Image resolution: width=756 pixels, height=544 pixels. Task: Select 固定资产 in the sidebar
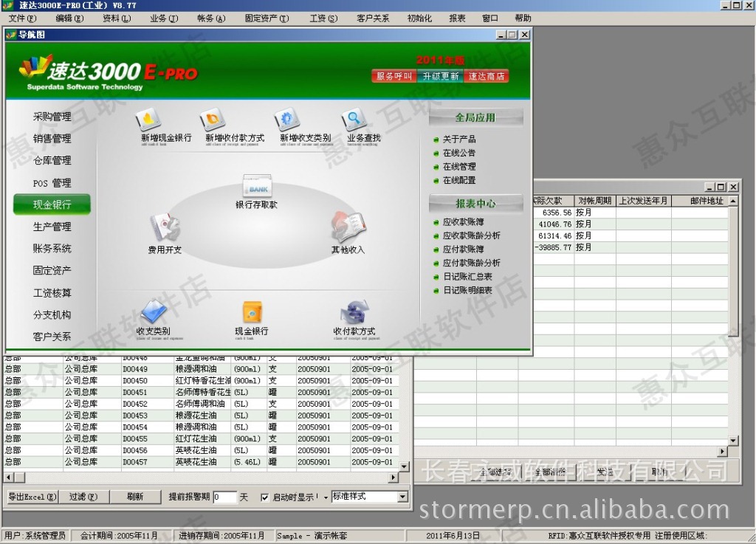pyautogui.click(x=52, y=270)
